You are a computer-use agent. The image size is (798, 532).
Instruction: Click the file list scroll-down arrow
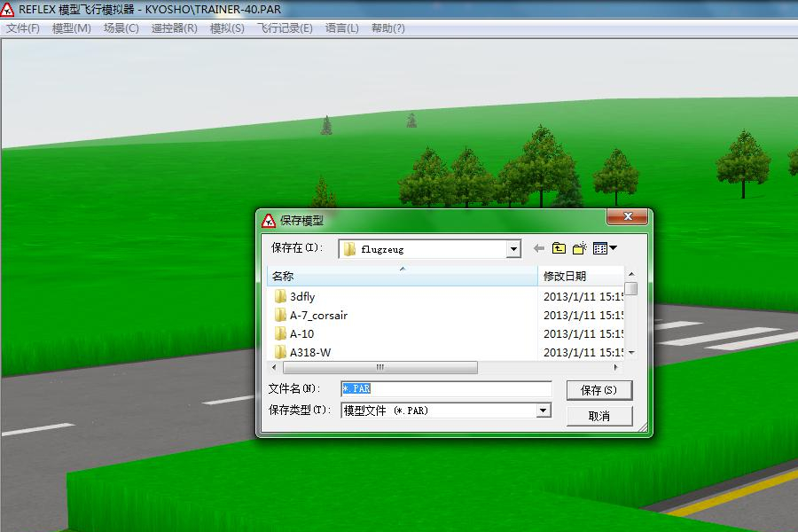click(x=631, y=353)
